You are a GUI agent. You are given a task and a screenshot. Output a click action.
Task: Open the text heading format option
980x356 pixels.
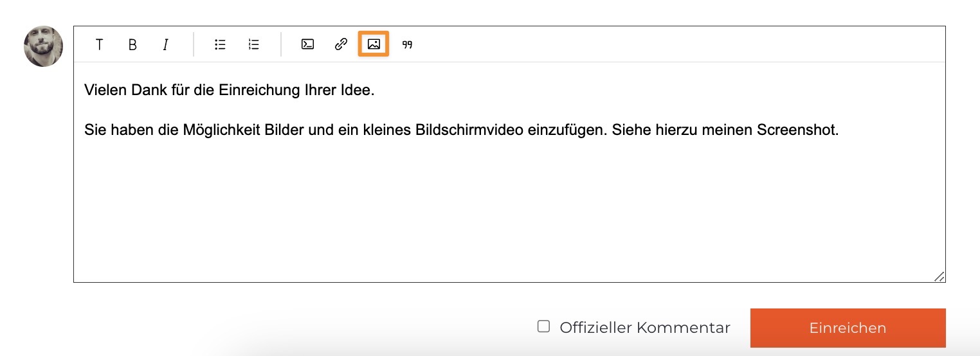click(x=99, y=44)
